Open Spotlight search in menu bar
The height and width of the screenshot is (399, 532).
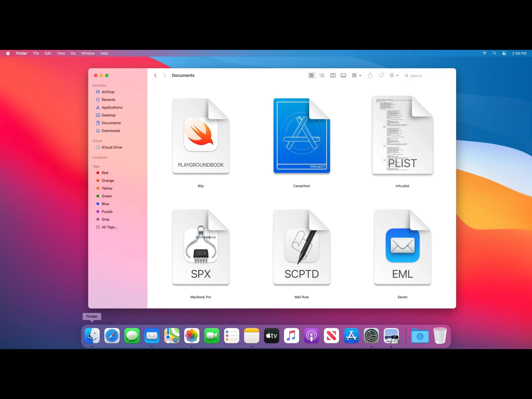click(x=494, y=53)
